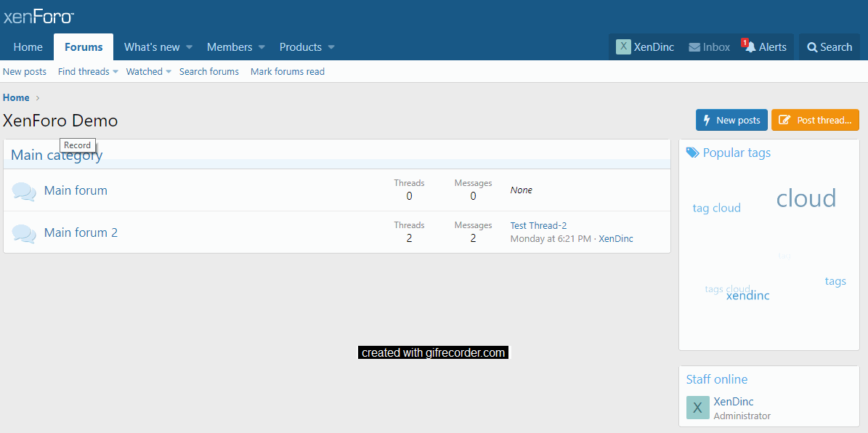The width and height of the screenshot is (868, 433).
Task: Expand the Members dropdown arrow
Action: (x=261, y=47)
